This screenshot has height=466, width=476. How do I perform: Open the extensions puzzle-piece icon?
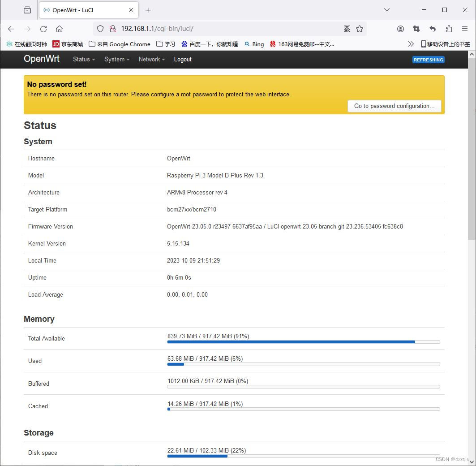(448, 28)
